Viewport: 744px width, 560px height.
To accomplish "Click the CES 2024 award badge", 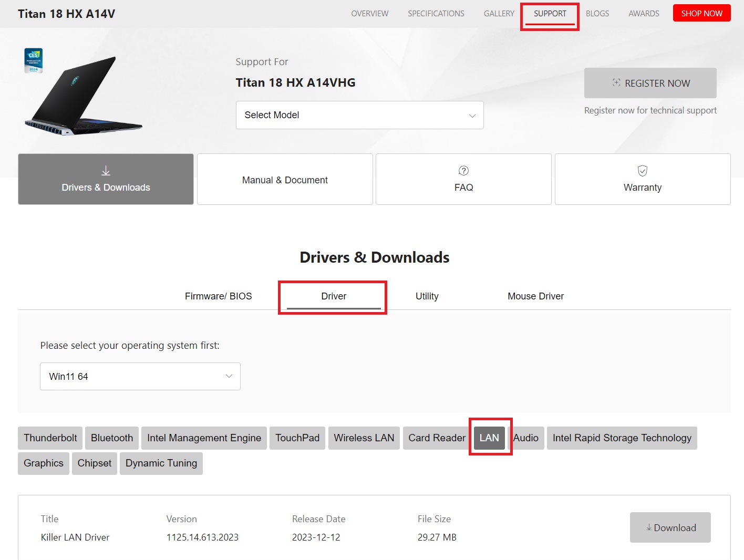I will pyautogui.click(x=34, y=61).
